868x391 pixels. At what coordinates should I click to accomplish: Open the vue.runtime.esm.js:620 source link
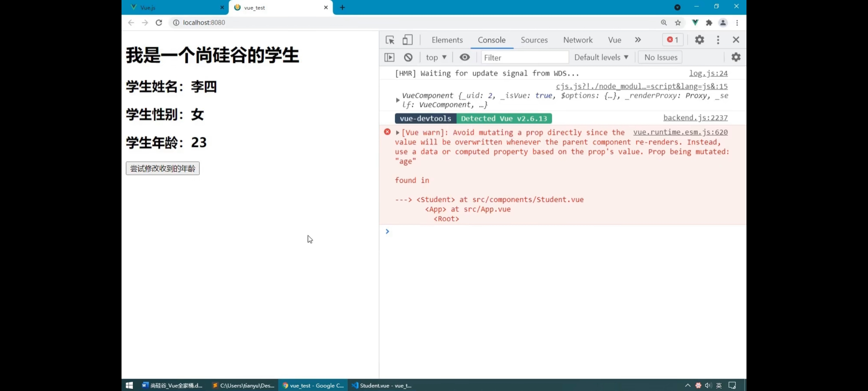pyautogui.click(x=680, y=132)
